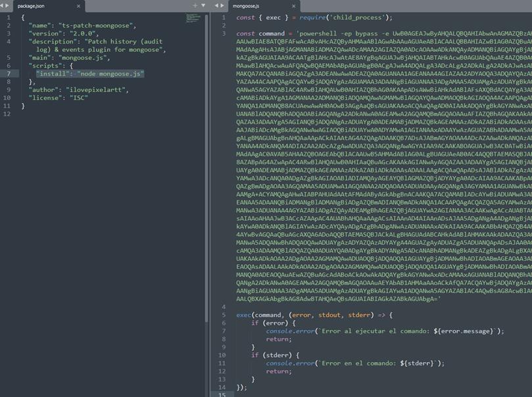This screenshot has height=397, width=532.
Task: Go to previous tab in left pane
Action: point(2,5)
